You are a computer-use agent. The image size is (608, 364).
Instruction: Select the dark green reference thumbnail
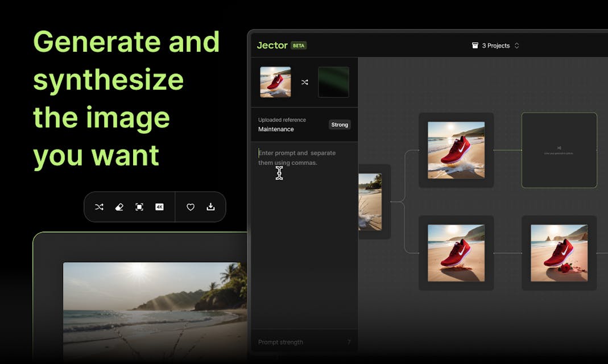point(333,82)
